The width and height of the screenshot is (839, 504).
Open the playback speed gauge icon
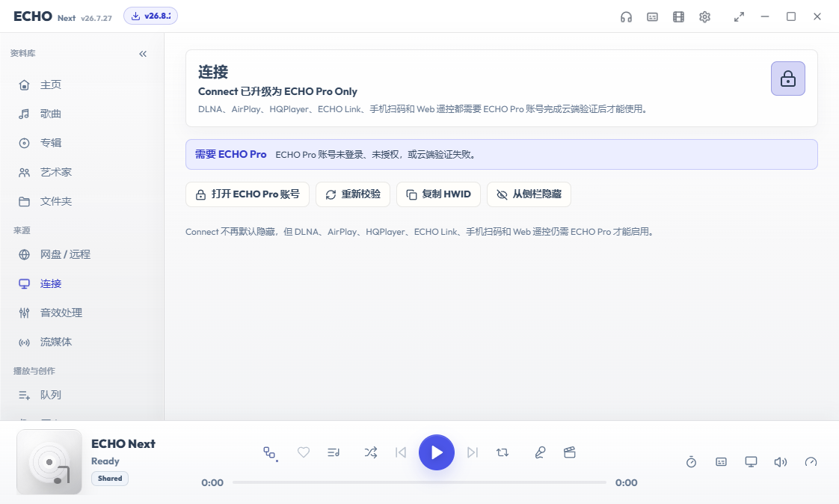[811, 461]
